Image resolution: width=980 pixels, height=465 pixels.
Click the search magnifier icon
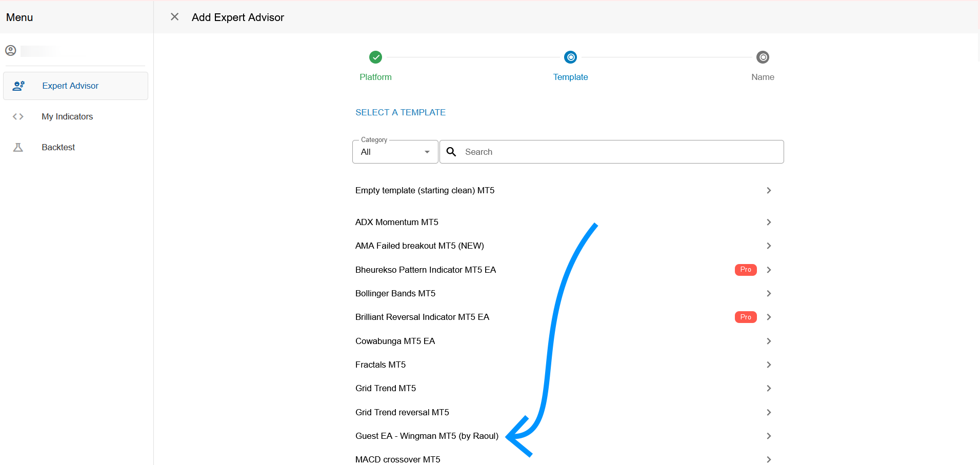point(451,152)
